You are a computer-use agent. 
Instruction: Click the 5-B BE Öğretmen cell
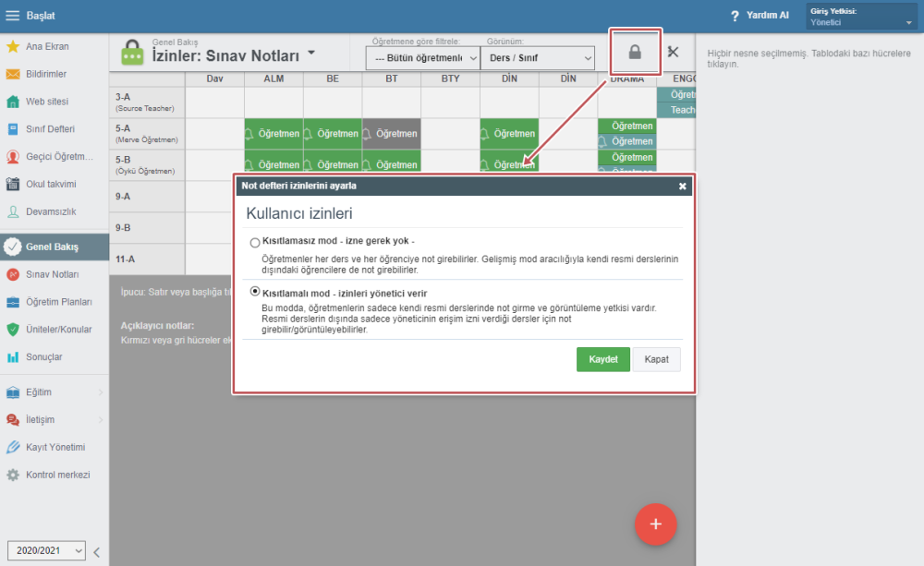click(333, 161)
